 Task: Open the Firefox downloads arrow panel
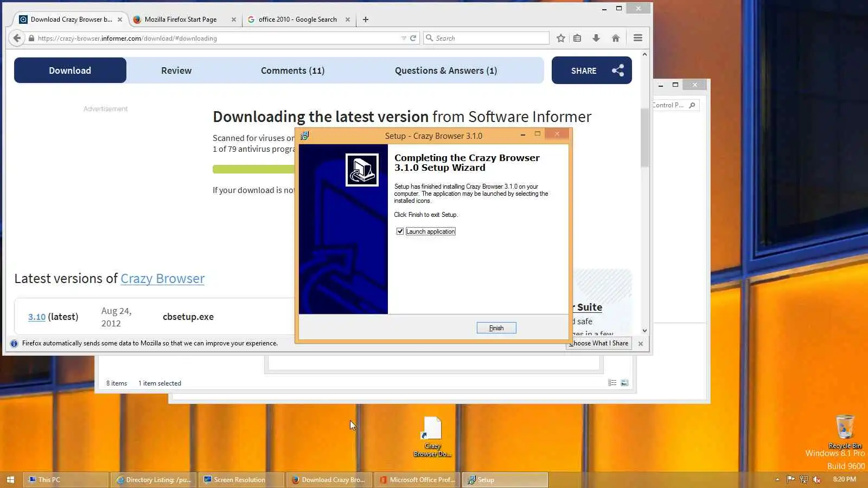tap(596, 38)
